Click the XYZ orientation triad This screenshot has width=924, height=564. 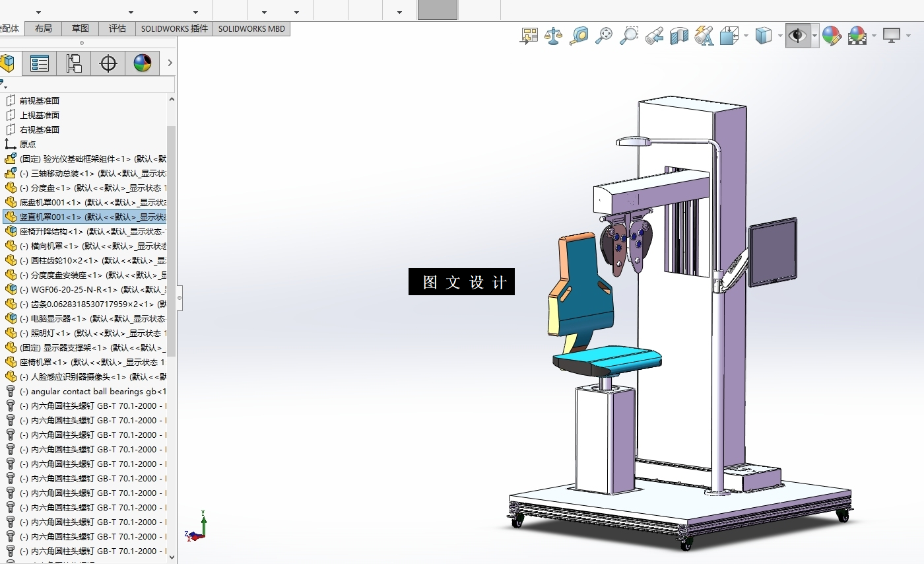196,526
